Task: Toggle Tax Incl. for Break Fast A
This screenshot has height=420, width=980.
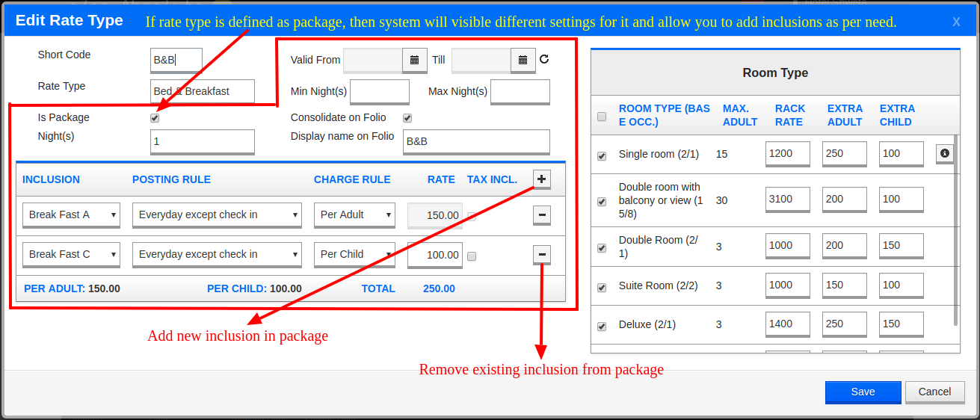Action: point(472,217)
